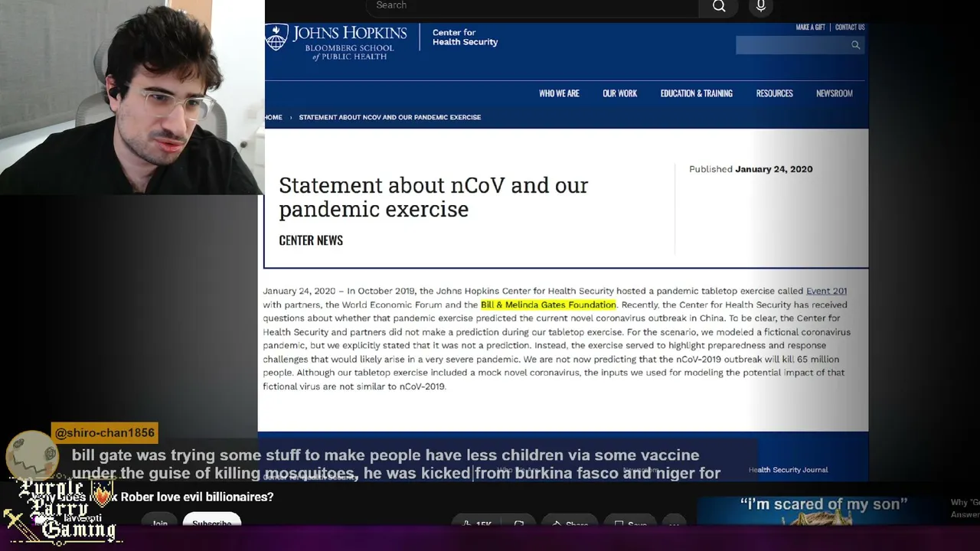
Task: Go to Center for Health Security home
Action: point(465,37)
